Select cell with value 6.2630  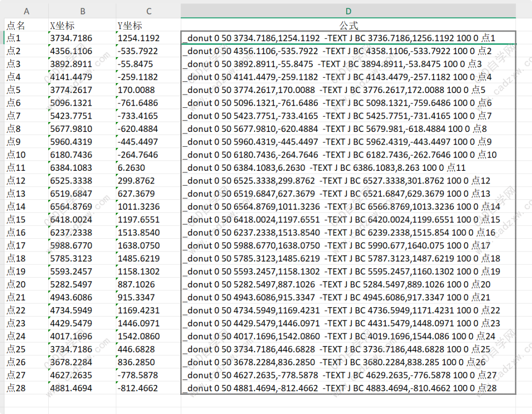149,167
